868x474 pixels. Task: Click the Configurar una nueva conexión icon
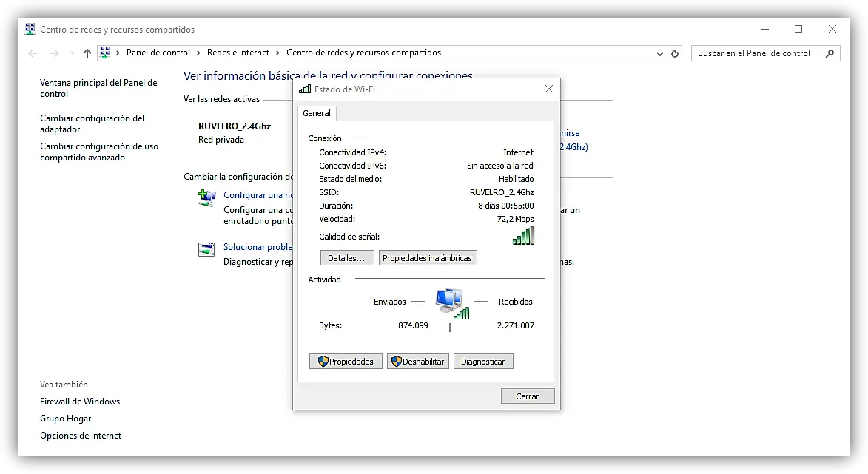[207, 197]
